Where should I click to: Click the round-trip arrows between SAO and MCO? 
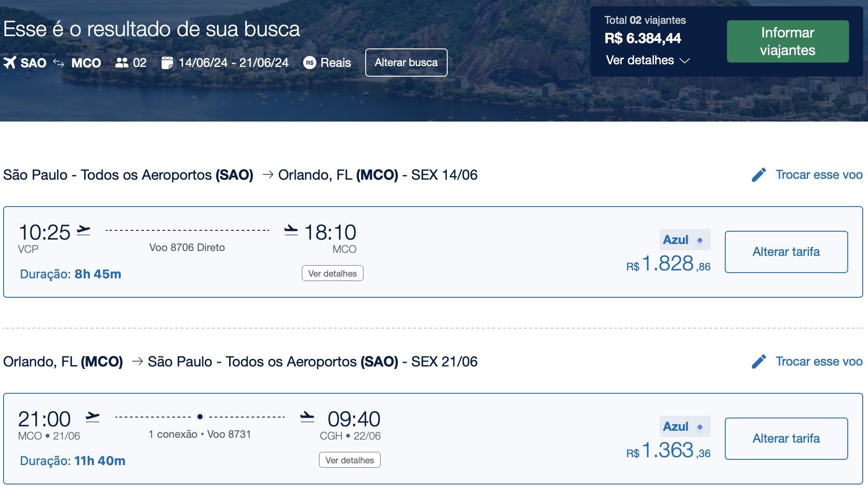(59, 63)
